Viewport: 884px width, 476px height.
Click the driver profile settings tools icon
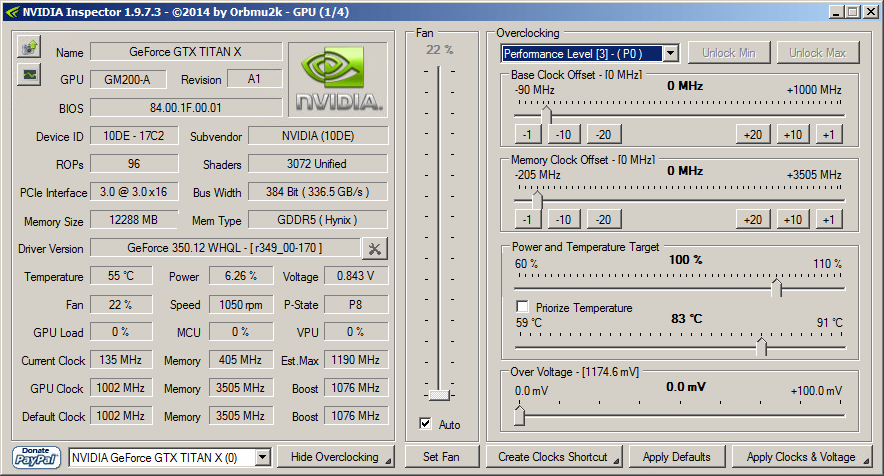[374, 248]
